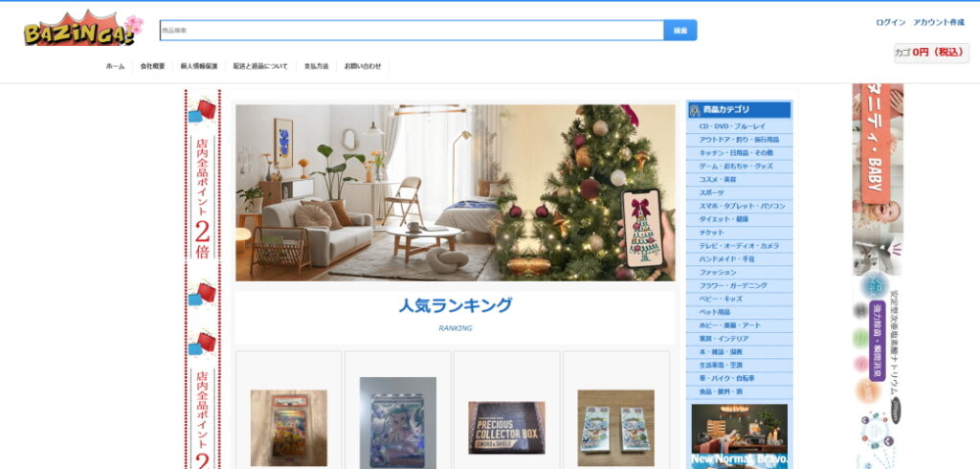Open the shopping cart showing 0円
The width and height of the screenshot is (980, 469).
pyautogui.click(x=930, y=53)
